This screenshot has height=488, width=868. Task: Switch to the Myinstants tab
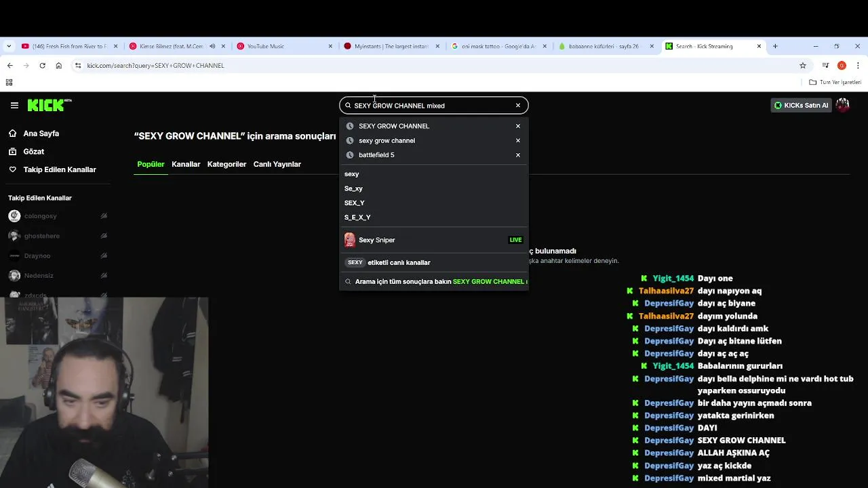pyautogui.click(x=391, y=46)
